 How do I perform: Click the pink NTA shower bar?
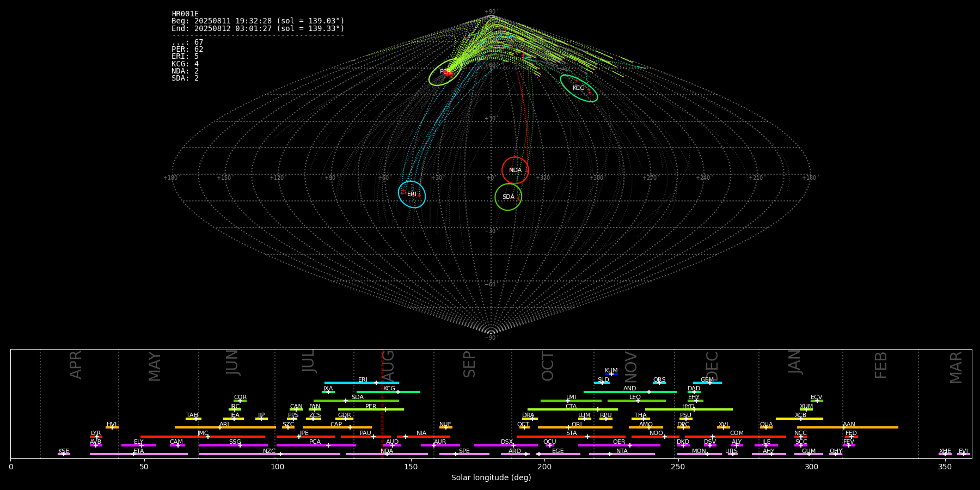pos(622,454)
